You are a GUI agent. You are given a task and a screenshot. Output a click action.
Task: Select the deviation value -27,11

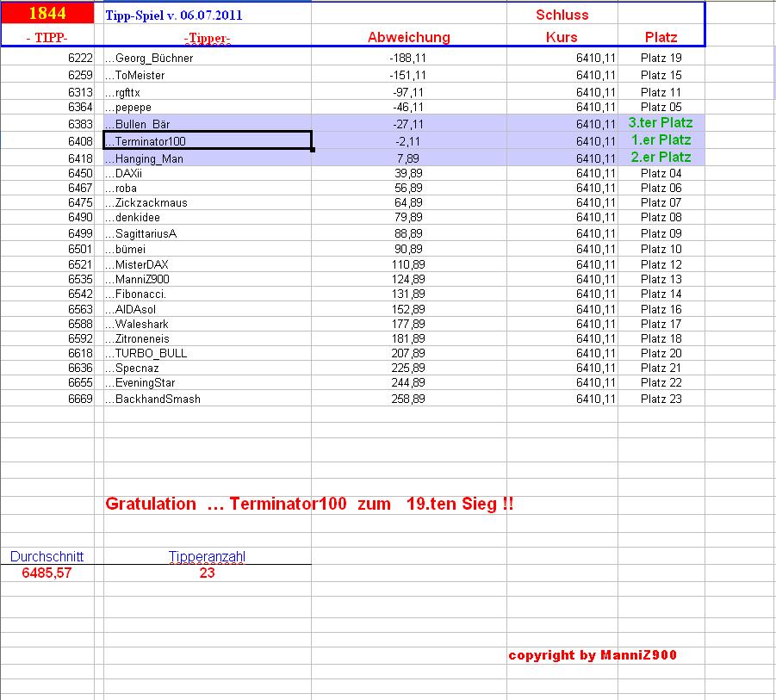point(407,124)
